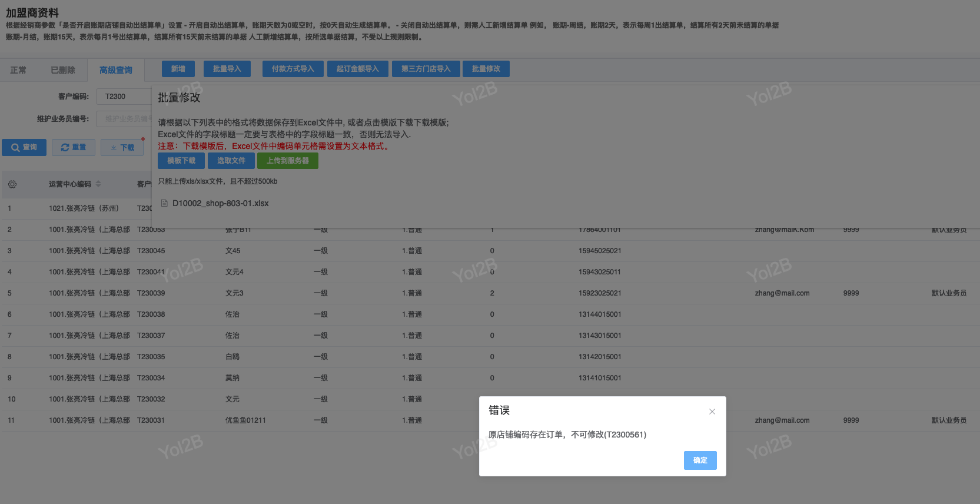The image size is (980, 504).
Task: Select customer code T230035 cell
Action: point(151,357)
